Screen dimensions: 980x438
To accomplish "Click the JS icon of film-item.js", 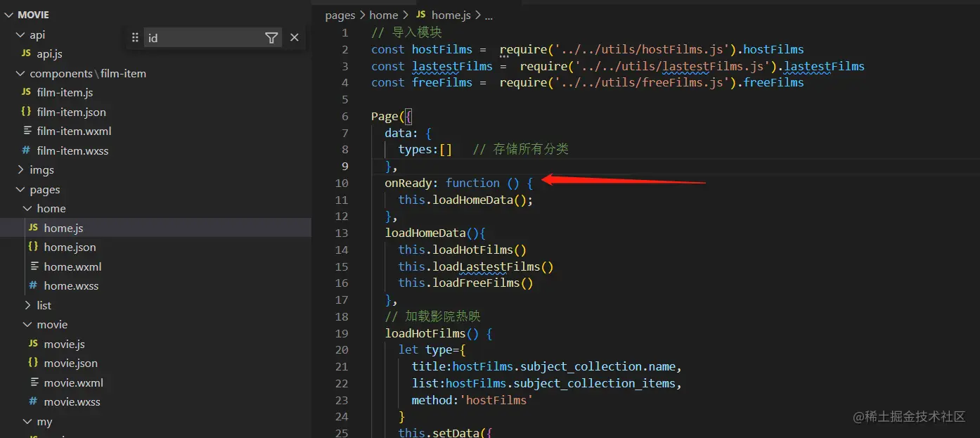I will pos(26,92).
